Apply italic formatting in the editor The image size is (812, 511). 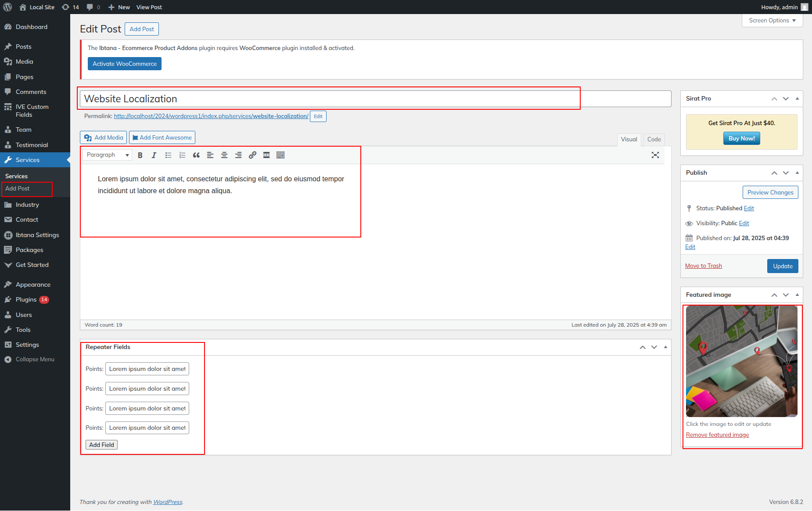coord(154,155)
